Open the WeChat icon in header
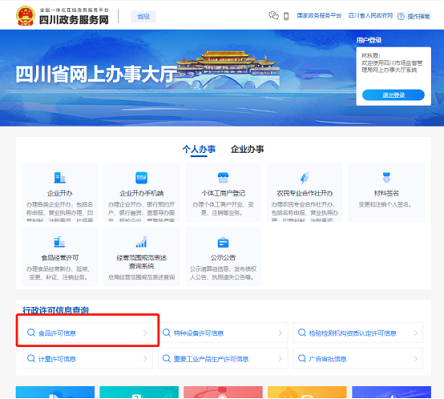 point(274,15)
